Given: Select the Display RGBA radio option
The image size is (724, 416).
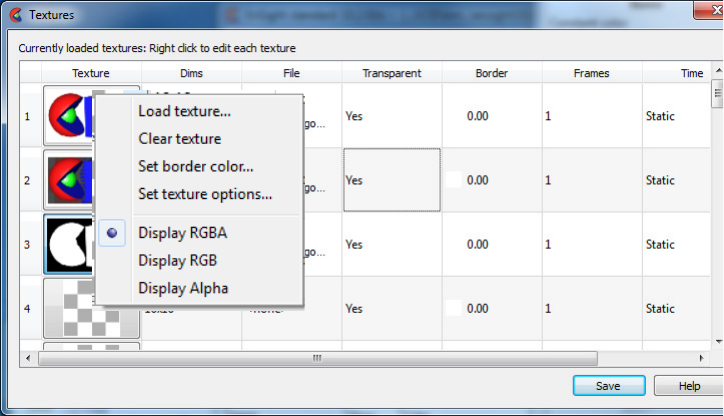Looking at the screenshot, I should pyautogui.click(x=183, y=233).
